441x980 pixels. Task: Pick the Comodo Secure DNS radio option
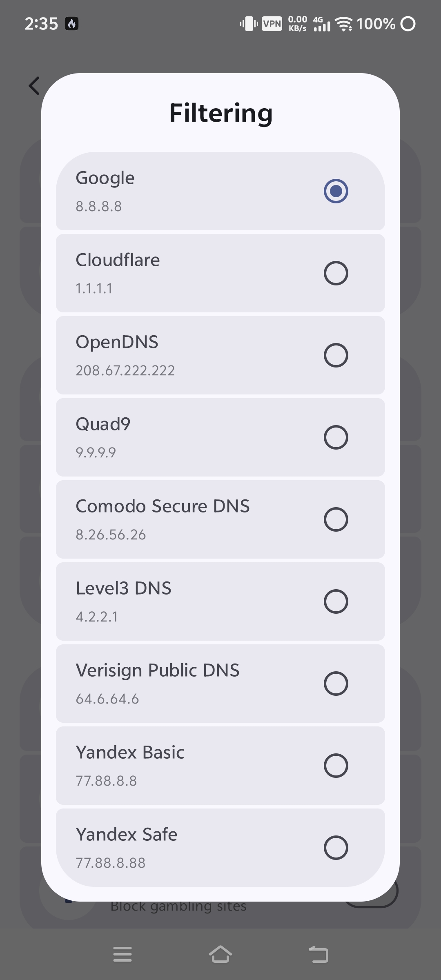tap(336, 519)
